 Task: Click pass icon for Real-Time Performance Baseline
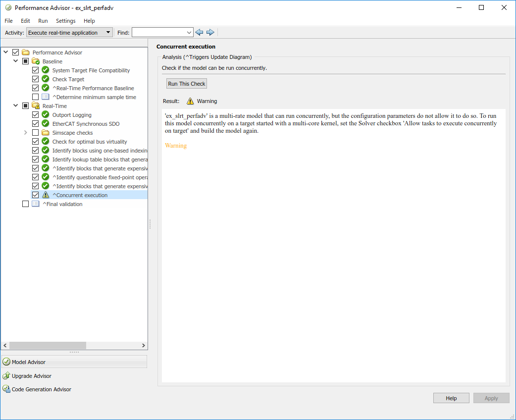tap(46, 88)
